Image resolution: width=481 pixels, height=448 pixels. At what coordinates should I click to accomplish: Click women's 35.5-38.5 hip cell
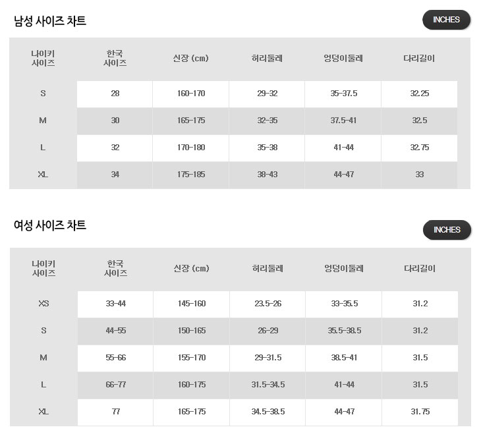[344, 331]
